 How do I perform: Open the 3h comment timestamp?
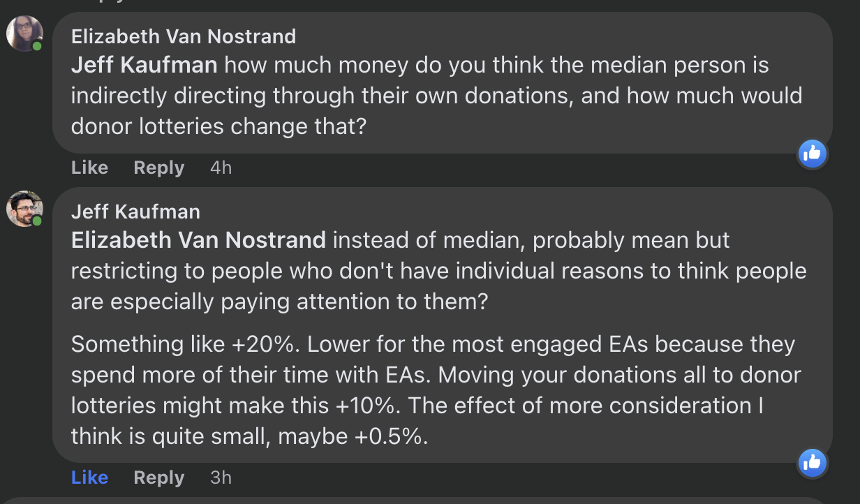[221, 477]
